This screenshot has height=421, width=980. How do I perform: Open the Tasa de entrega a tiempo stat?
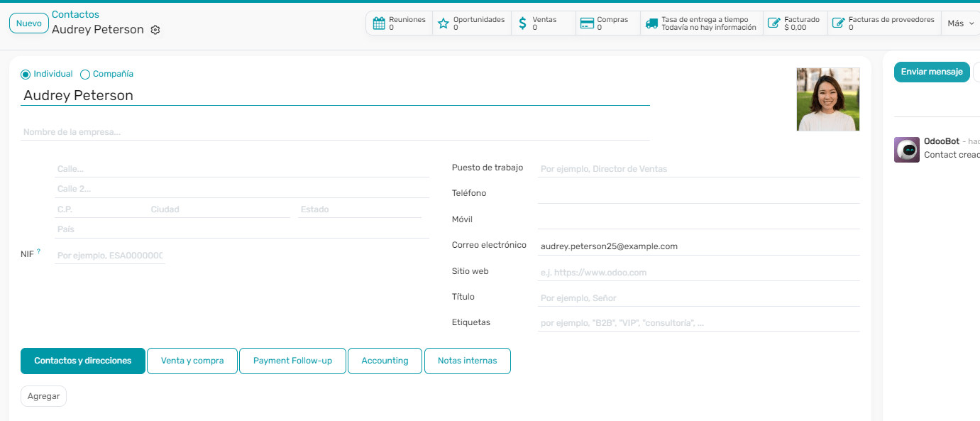(701, 23)
